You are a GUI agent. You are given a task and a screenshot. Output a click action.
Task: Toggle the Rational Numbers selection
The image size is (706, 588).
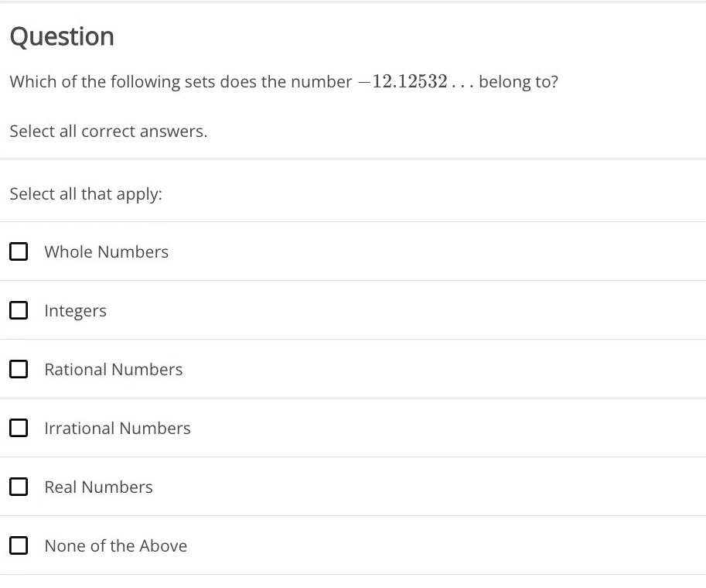[x=19, y=369]
